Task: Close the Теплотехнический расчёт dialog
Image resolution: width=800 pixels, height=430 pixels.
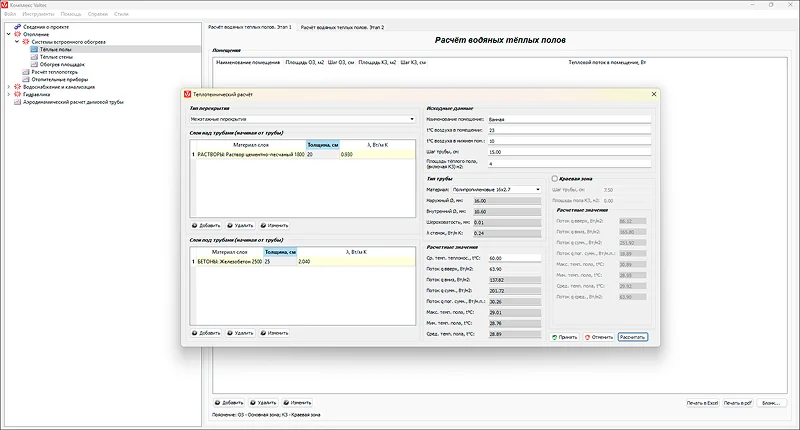Action: tap(654, 94)
